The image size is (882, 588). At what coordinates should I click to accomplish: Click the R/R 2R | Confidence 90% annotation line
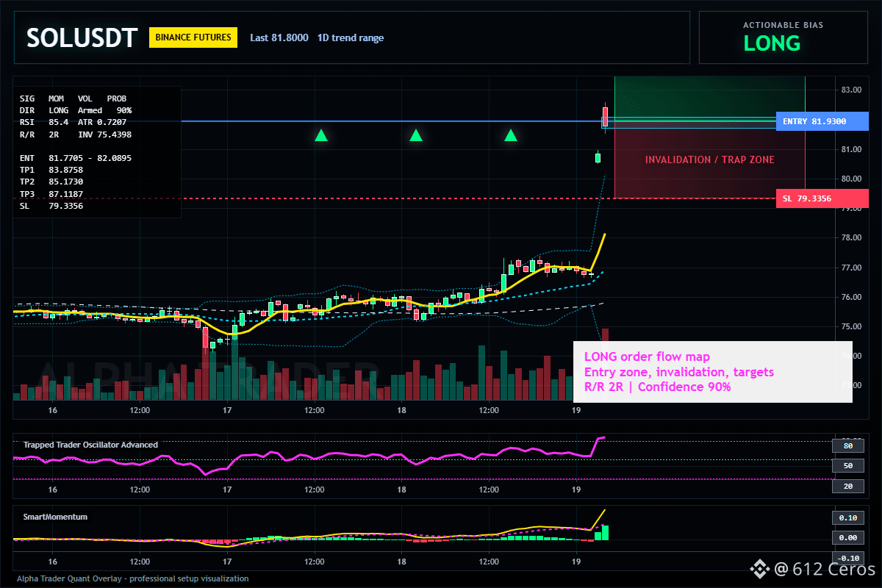click(x=657, y=387)
